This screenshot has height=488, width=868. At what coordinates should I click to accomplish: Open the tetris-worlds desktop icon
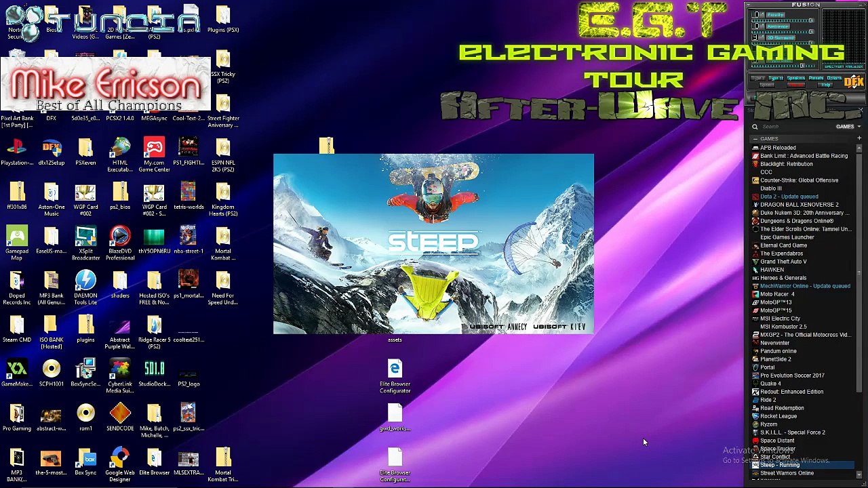(x=189, y=195)
